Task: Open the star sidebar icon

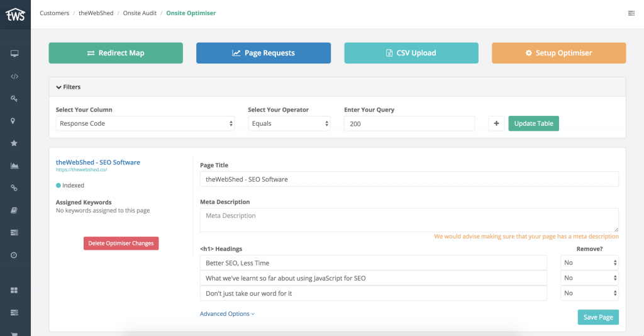Action: click(14, 143)
